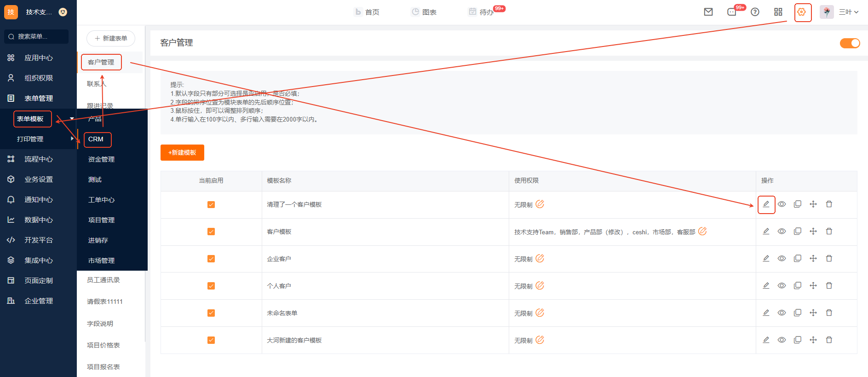Open the mail envelope icon in header
868x377 pixels.
[x=708, y=12]
